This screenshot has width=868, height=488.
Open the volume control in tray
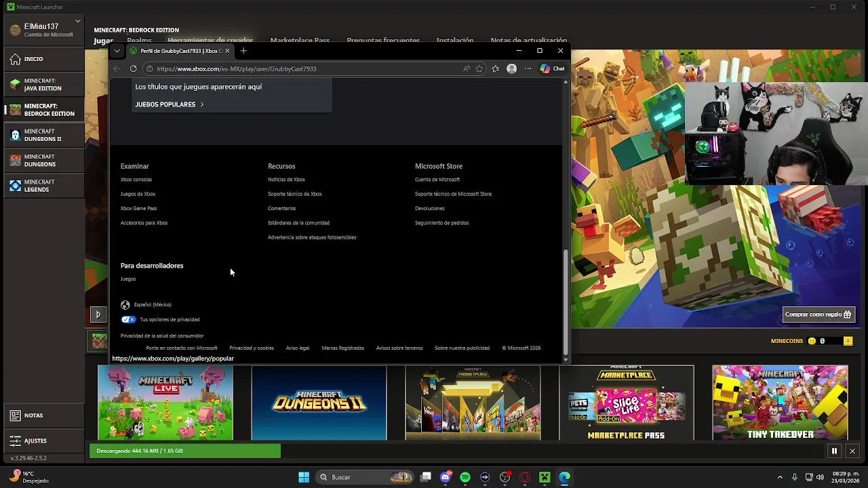coord(821,477)
